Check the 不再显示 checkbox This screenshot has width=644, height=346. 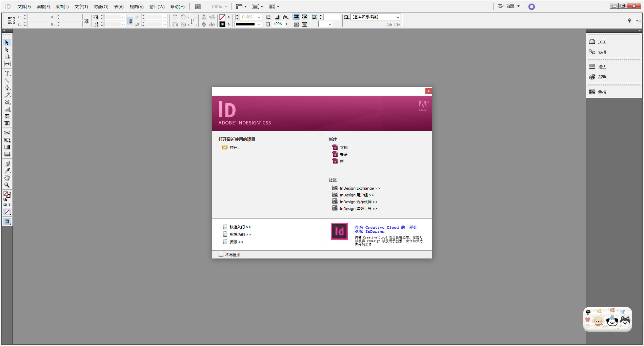pos(221,254)
